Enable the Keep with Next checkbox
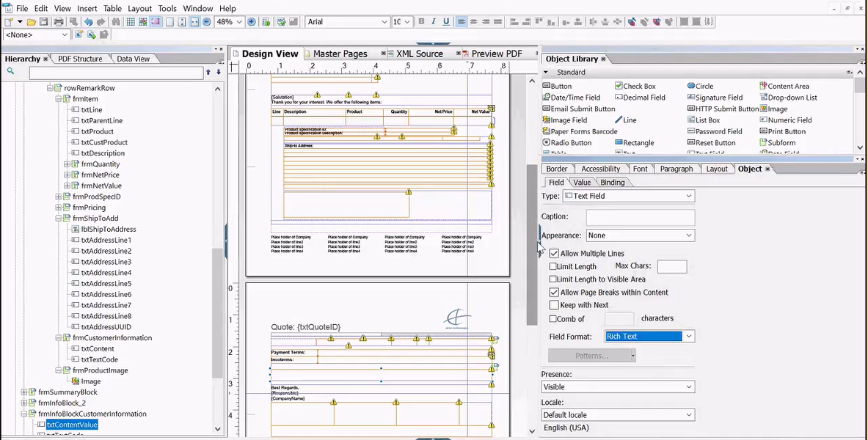868x440 pixels. (x=554, y=305)
